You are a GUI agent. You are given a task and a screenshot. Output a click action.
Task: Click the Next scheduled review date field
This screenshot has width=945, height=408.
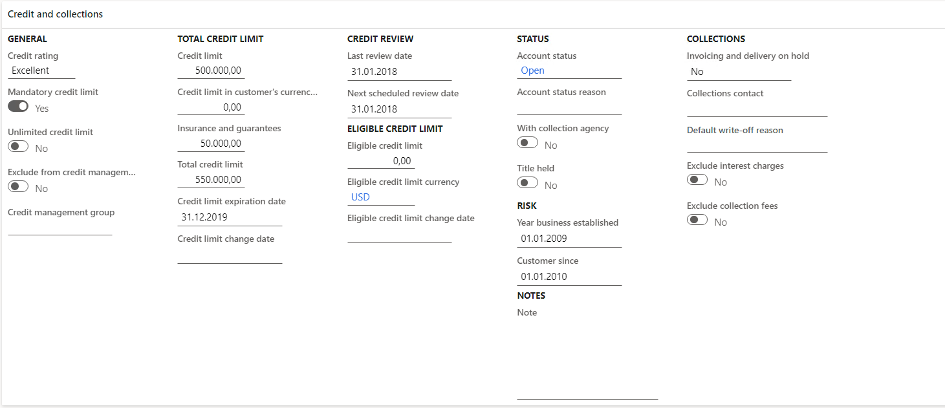point(398,108)
